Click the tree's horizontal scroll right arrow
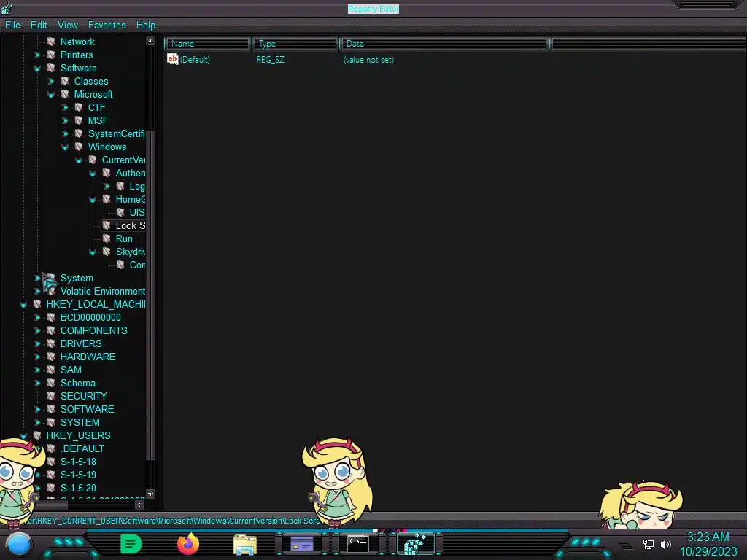 pyautogui.click(x=139, y=505)
